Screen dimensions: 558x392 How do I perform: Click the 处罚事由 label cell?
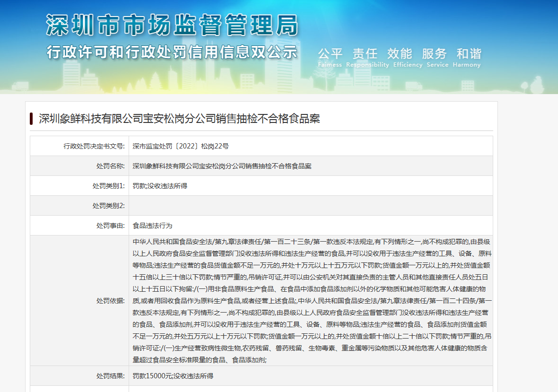[79, 226]
